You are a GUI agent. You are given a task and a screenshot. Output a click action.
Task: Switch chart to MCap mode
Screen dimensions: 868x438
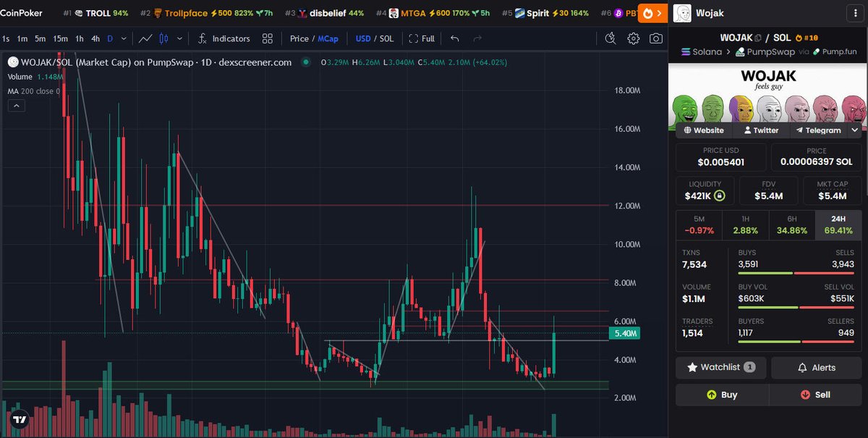click(x=328, y=38)
